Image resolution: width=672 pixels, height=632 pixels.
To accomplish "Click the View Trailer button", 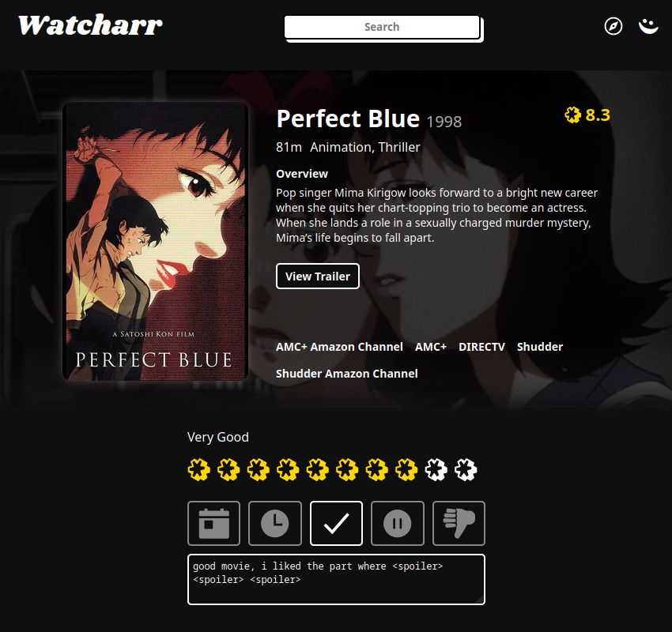I will [x=318, y=276].
